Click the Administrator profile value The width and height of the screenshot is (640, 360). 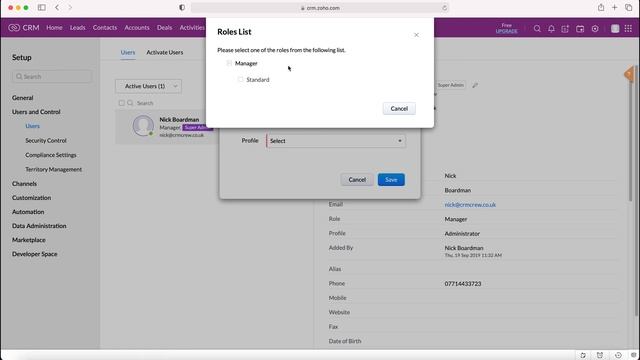(x=462, y=234)
